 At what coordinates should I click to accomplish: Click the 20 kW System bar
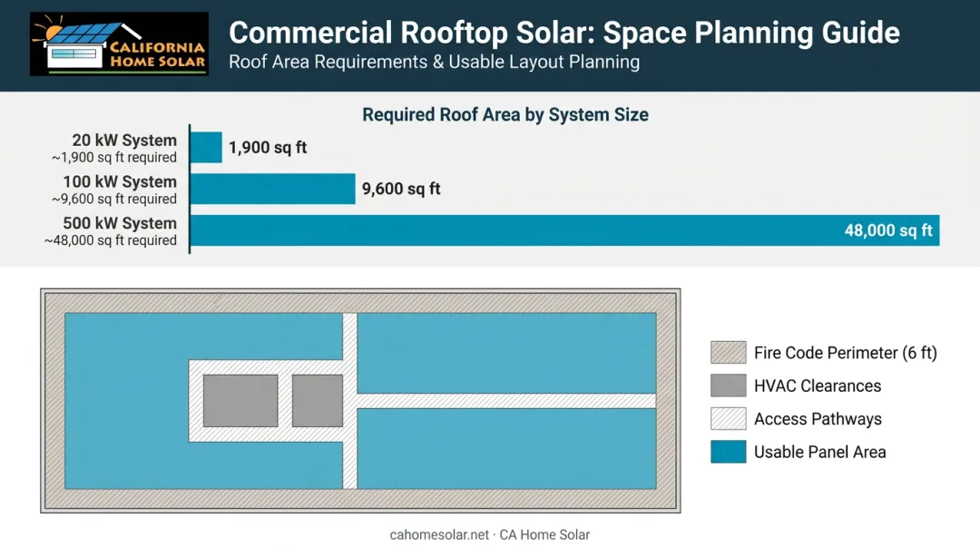pos(206,148)
